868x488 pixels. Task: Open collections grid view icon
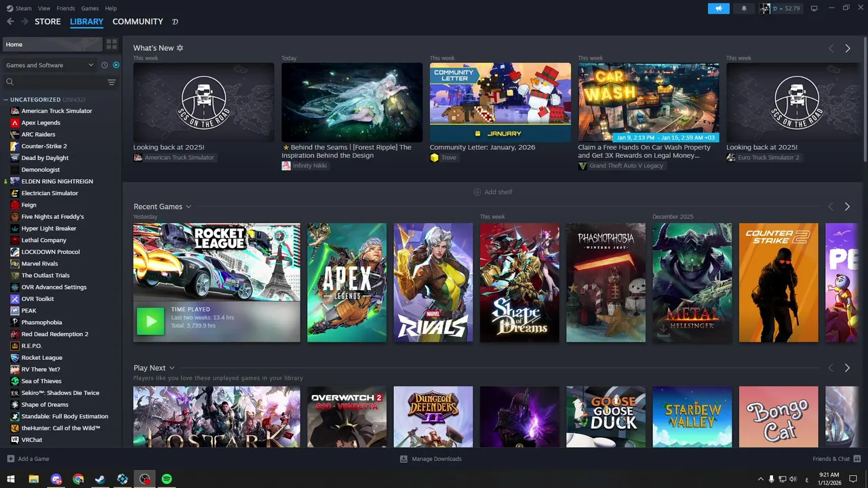pos(112,44)
